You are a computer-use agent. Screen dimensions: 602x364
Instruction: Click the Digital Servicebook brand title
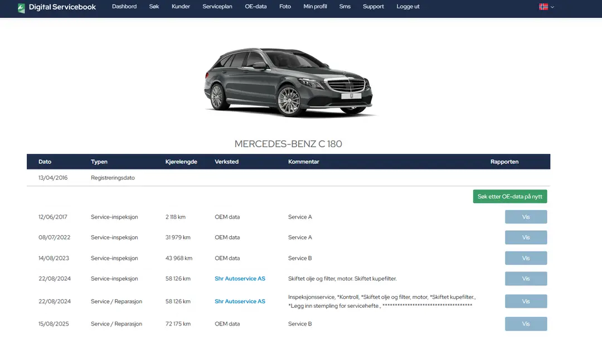coord(62,7)
